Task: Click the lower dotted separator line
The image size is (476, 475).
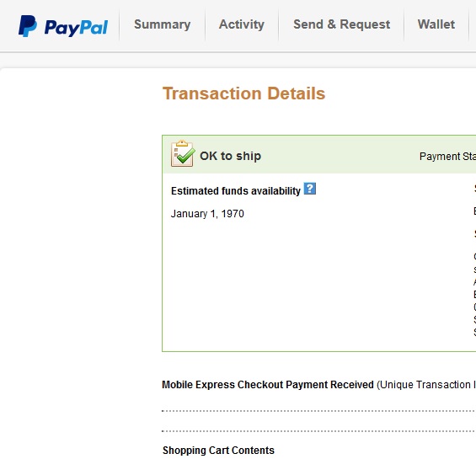Action: (x=318, y=431)
